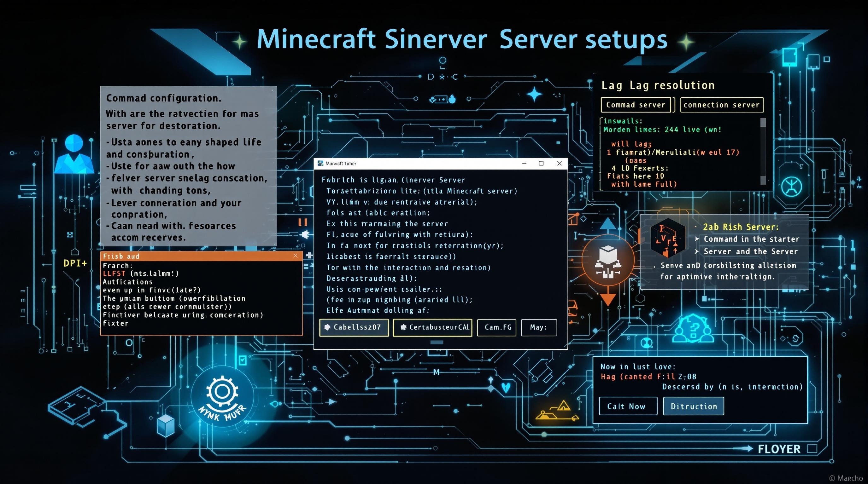Click 'Command in the starter' list item

751,239
